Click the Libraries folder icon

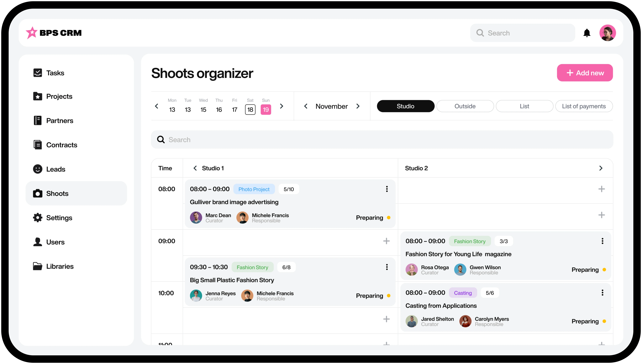[38, 266]
